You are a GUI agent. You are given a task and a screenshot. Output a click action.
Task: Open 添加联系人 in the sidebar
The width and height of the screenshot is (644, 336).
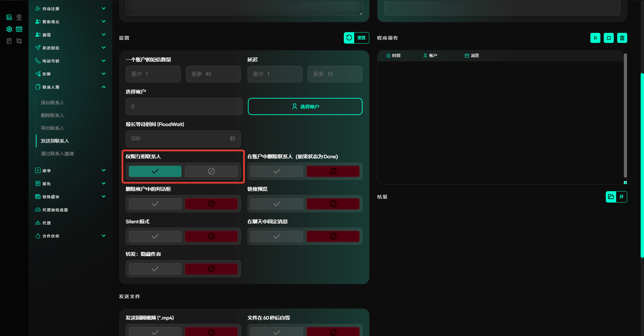[53, 103]
